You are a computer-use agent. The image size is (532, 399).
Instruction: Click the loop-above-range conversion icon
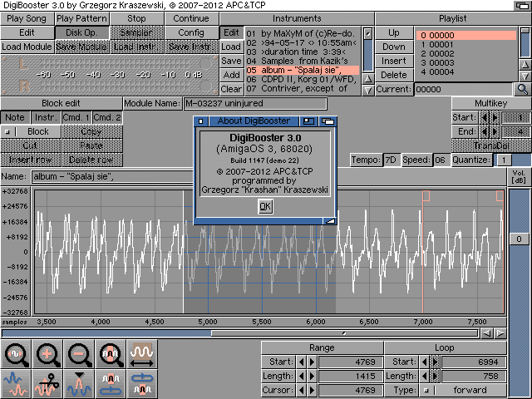point(142,384)
